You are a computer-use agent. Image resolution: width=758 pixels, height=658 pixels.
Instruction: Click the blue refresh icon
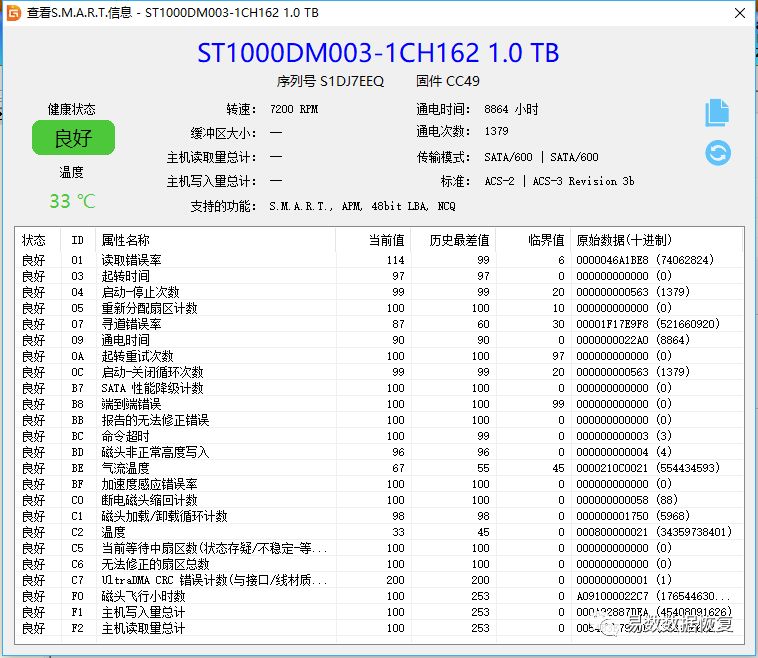(718, 153)
